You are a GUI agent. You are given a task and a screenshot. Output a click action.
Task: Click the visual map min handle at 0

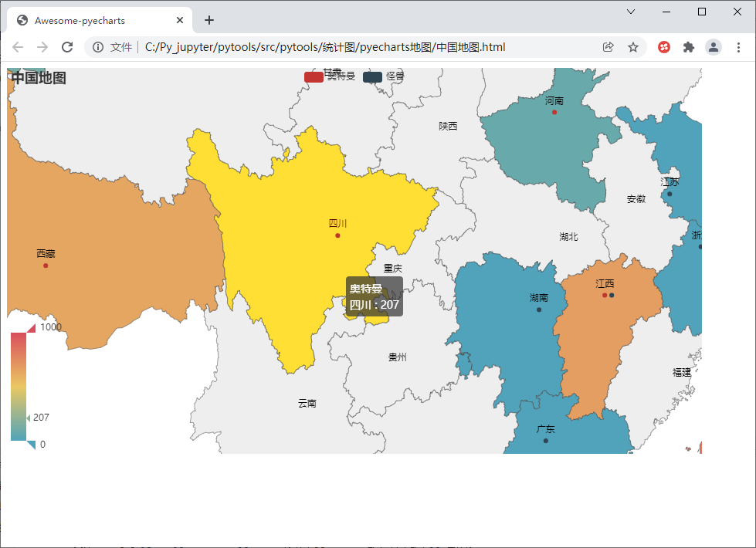pyautogui.click(x=31, y=445)
